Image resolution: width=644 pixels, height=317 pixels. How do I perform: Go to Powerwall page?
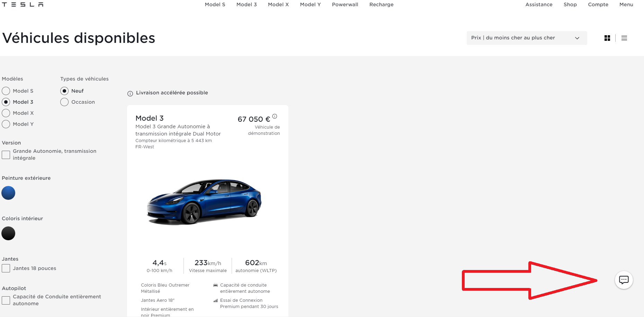click(345, 4)
